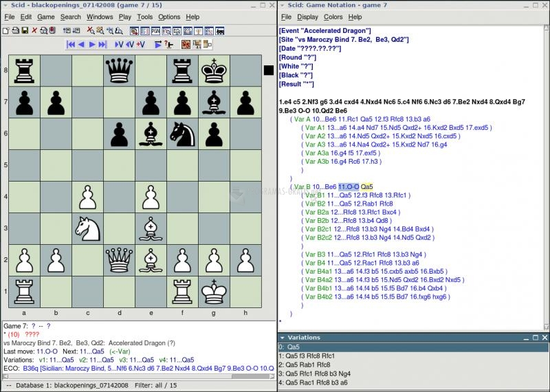Open the Maintenance window icon
Screen dimensions: 550x392
pyautogui.click(x=177, y=31)
